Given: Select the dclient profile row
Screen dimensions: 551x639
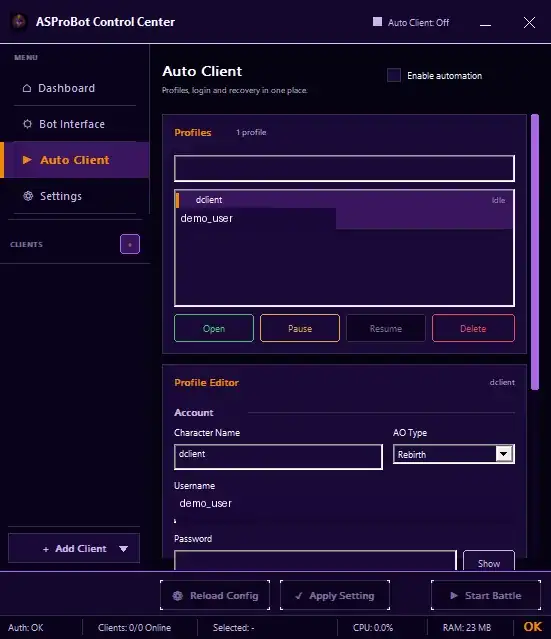Looking at the screenshot, I should tap(344, 209).
